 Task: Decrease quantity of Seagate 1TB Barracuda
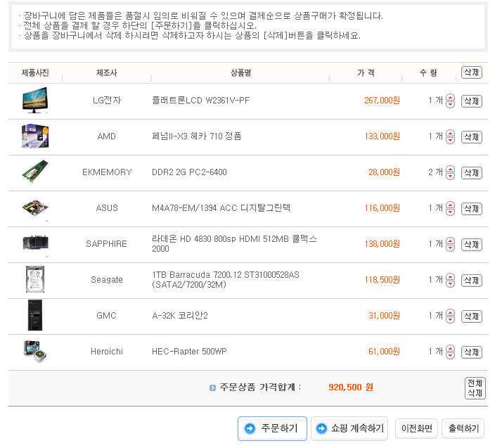pyautogui.click(x=450, y=283)
